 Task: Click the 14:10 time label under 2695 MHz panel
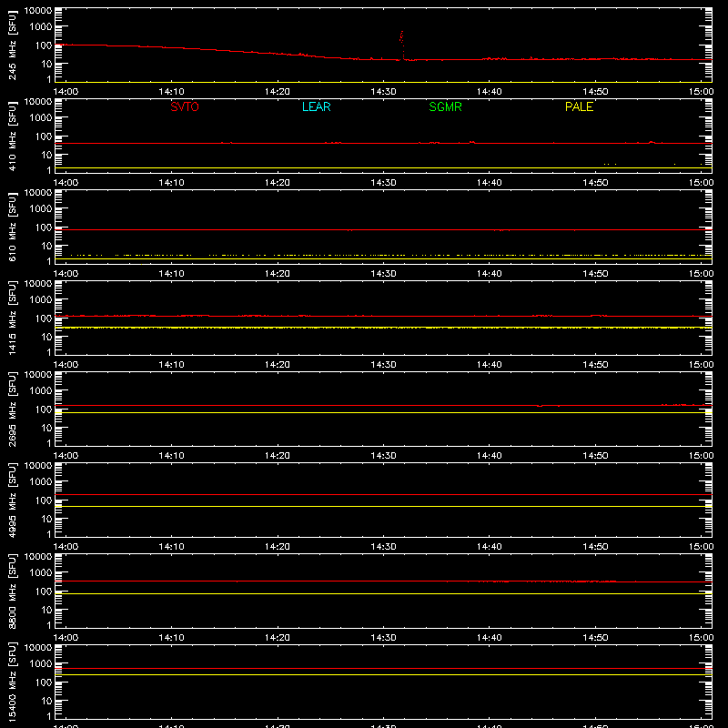point(171,456)
